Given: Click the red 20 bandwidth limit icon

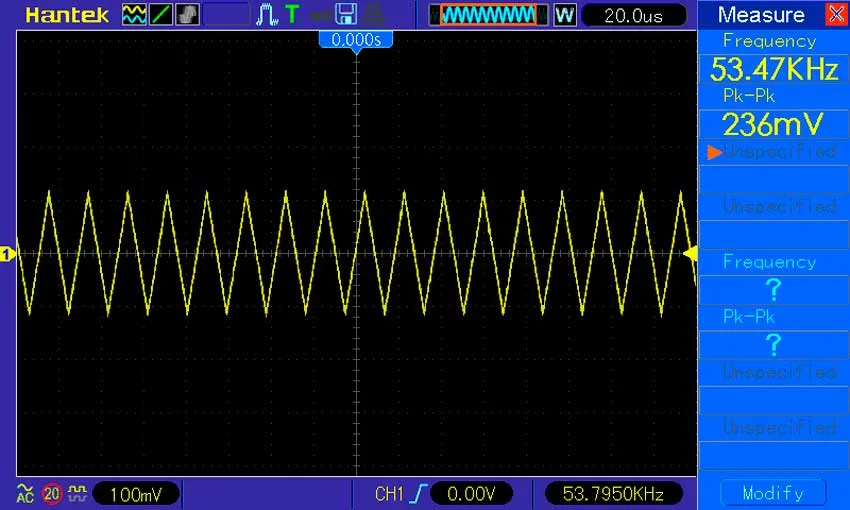Looking at the screenshot, I should pyautogui.click(x=52, y=493).
